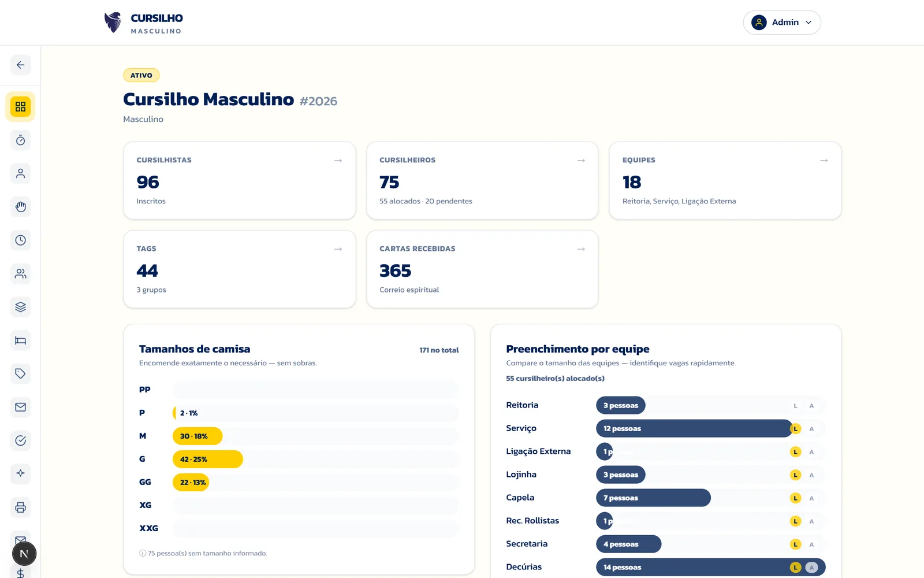The height and width of the screenshot is (578, 924).
Task: Open the Cursilhistas card arrow
Action: click(338, 160)
